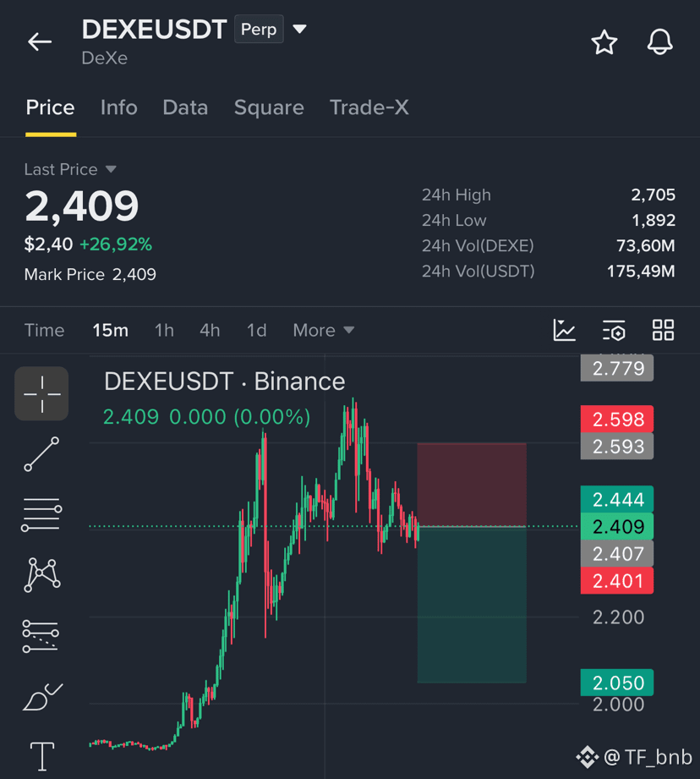Open the grid layout icon
The image size is (700, 779).
pyautogui.click(x=663, y=330)
